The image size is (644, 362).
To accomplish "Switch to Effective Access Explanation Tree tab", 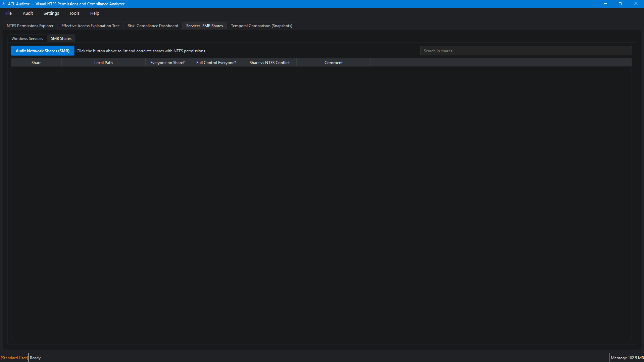I will 90,26.
